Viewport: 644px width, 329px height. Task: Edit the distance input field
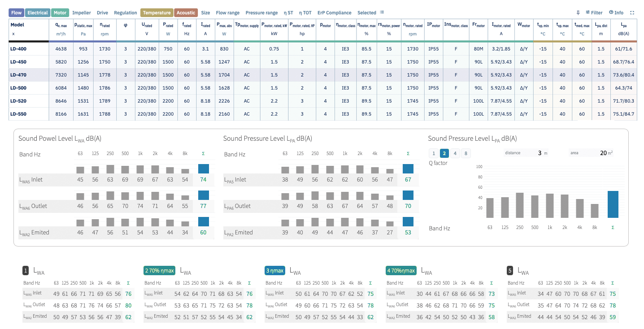coord(526,153)
